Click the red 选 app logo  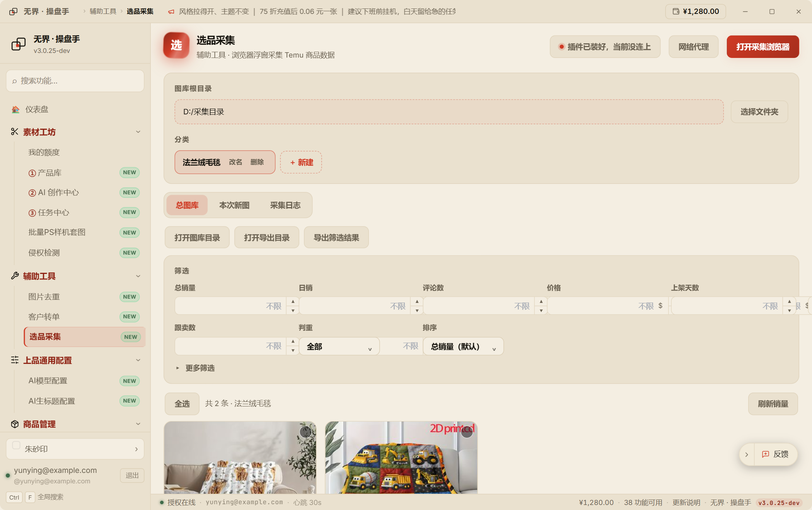(x=176, y=45)
